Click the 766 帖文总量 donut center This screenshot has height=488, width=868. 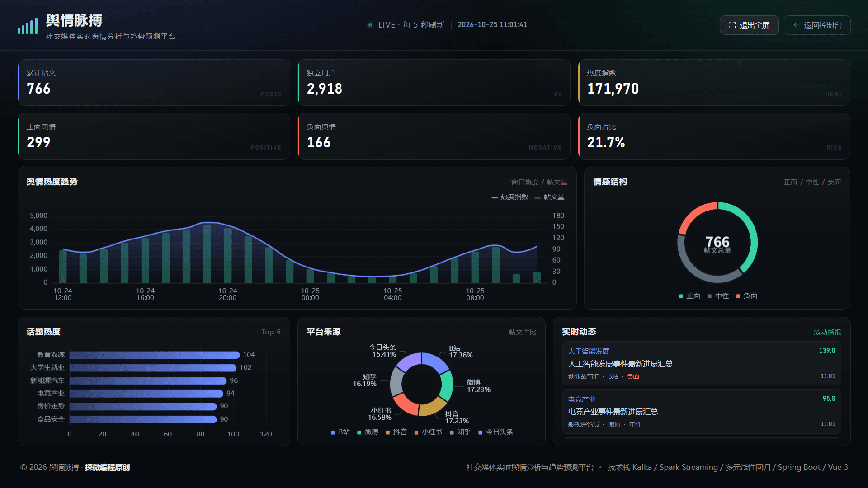click(x=717, y=244)
